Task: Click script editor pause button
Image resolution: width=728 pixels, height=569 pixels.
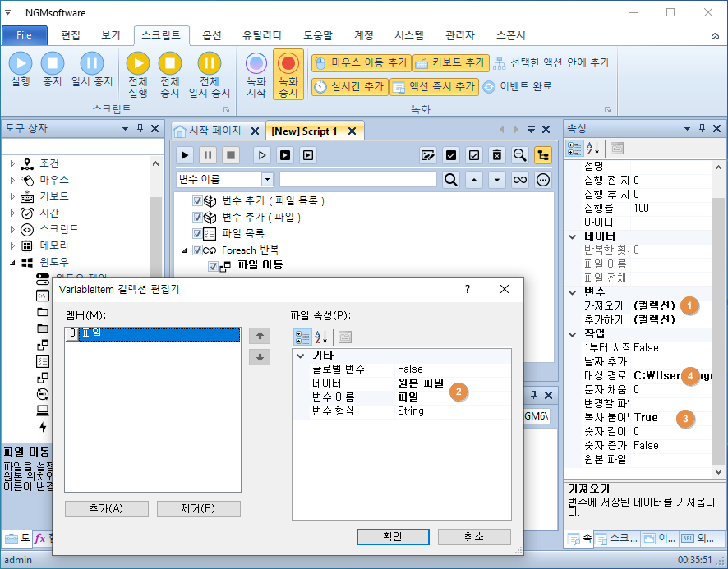Action: coord(208,155)
